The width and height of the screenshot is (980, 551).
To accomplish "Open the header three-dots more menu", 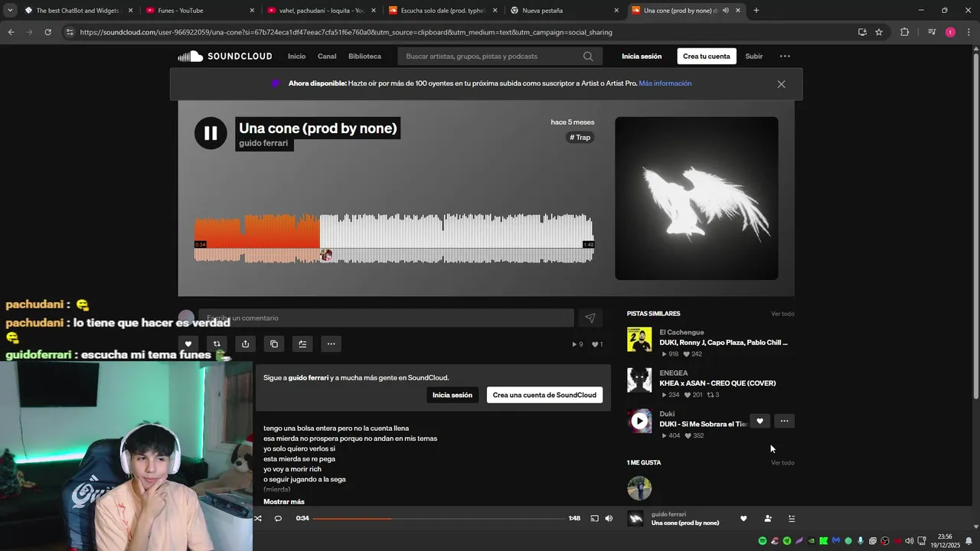I will pos(785,56).
